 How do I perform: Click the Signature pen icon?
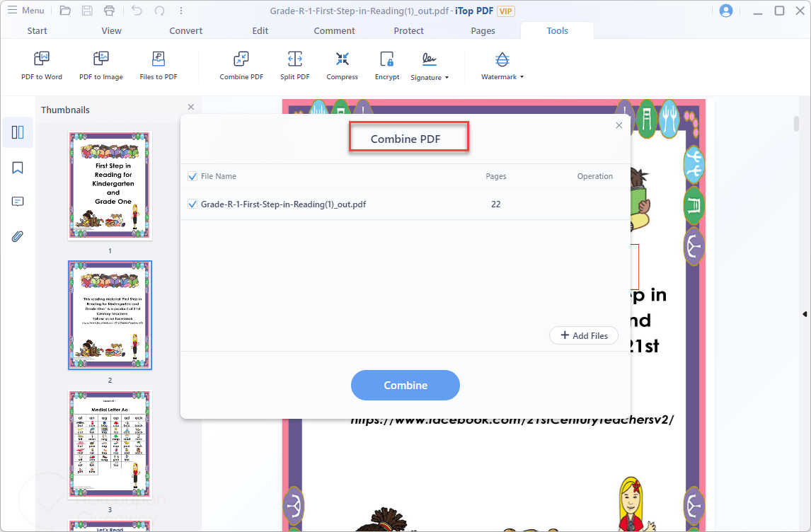429,60
